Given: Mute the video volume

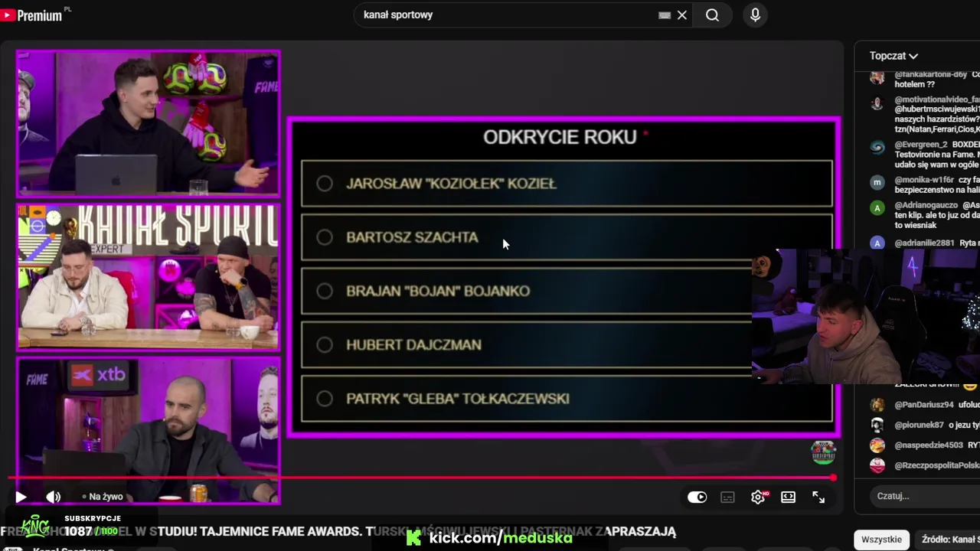Looking at the screenshot, I should coord(53,497).
